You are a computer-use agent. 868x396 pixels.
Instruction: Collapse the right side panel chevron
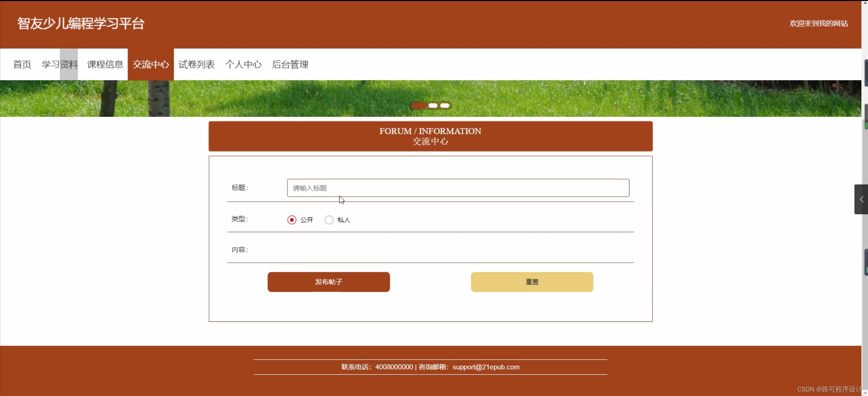point(861,199)
